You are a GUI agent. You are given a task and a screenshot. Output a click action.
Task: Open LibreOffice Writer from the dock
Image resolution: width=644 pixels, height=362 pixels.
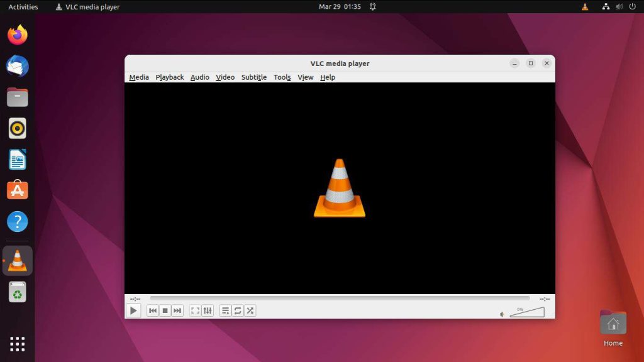click(x=17, y=160)
